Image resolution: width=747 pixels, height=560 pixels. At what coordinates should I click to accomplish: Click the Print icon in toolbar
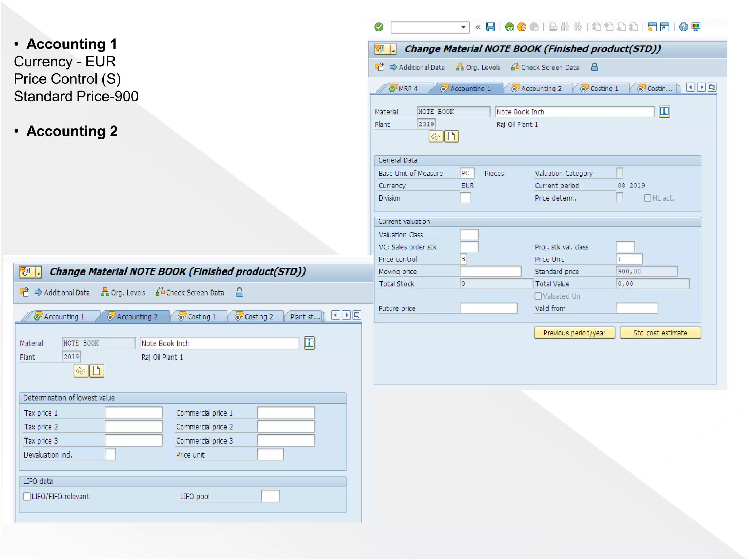[x=553, y=27]
